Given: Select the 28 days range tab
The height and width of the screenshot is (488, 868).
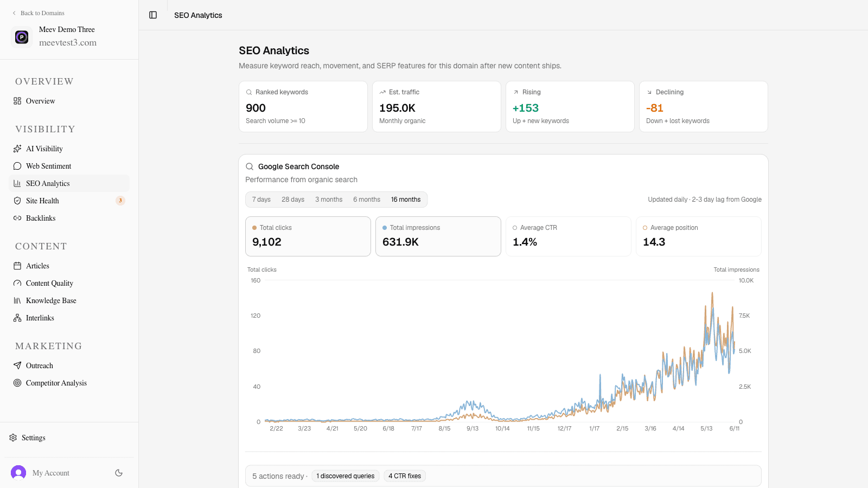Looking at the screenshot, I should click(x=293, y=200).
